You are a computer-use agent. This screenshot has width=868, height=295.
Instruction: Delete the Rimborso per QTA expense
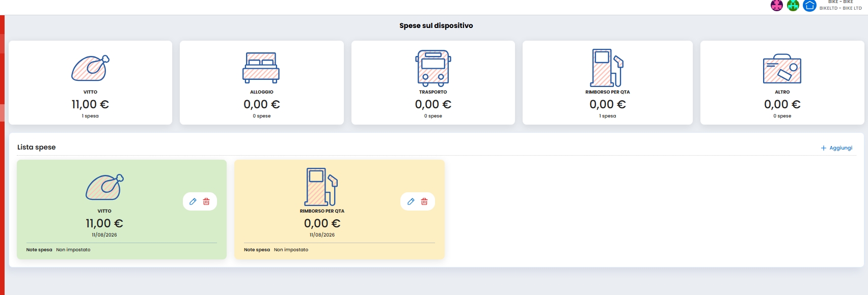tap(424, 201)
